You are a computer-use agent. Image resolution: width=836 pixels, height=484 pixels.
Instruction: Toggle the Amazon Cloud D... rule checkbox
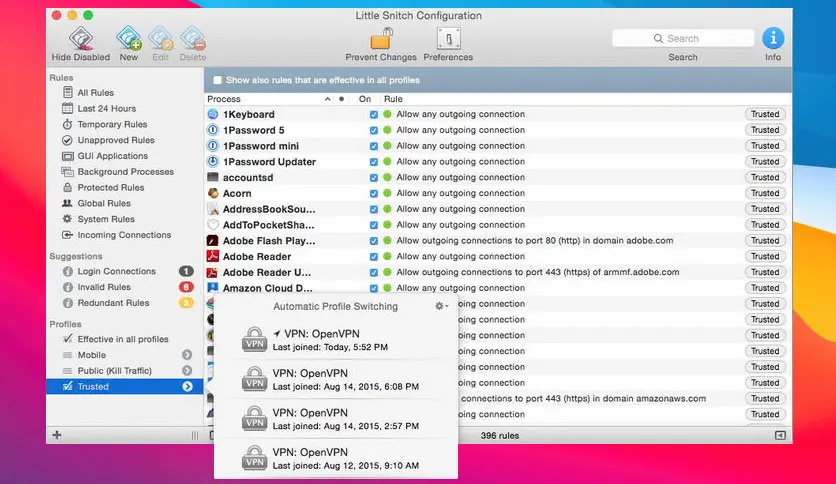point(374,288)
